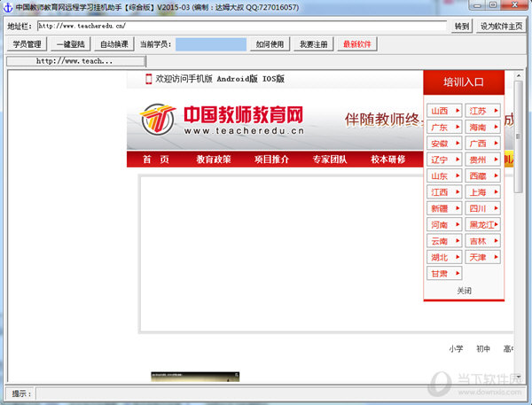This screenshot has width=532, height=405.
Task: Select 辽宁 training entrance
Action: 444,160
